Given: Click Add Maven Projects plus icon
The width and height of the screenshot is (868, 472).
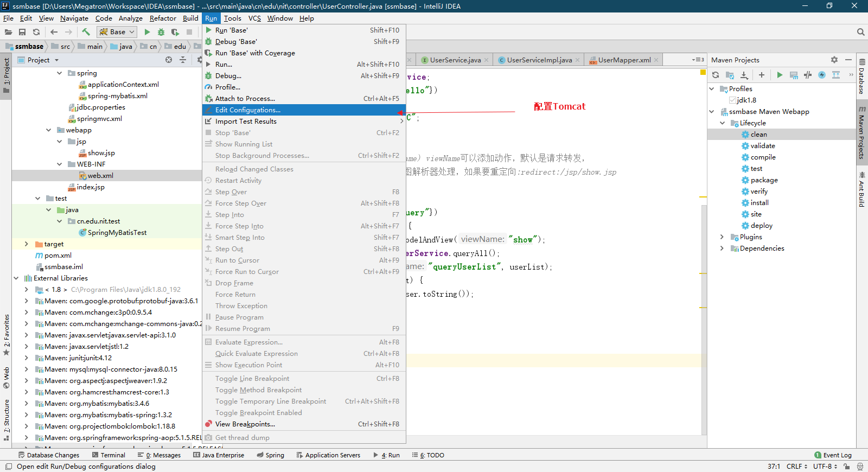Looking at the screenshot, I should click(x=762, y=75).
